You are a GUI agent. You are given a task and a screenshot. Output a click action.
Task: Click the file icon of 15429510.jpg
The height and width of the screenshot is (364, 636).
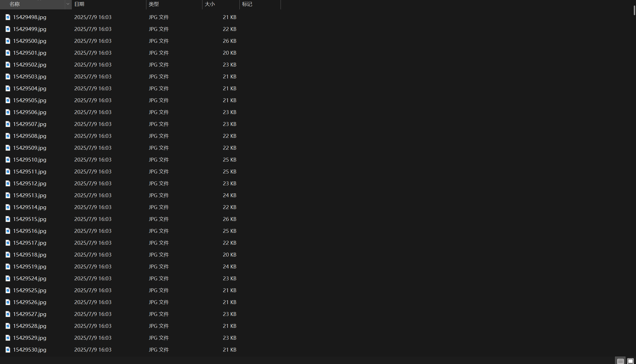(x=8, y=160)
